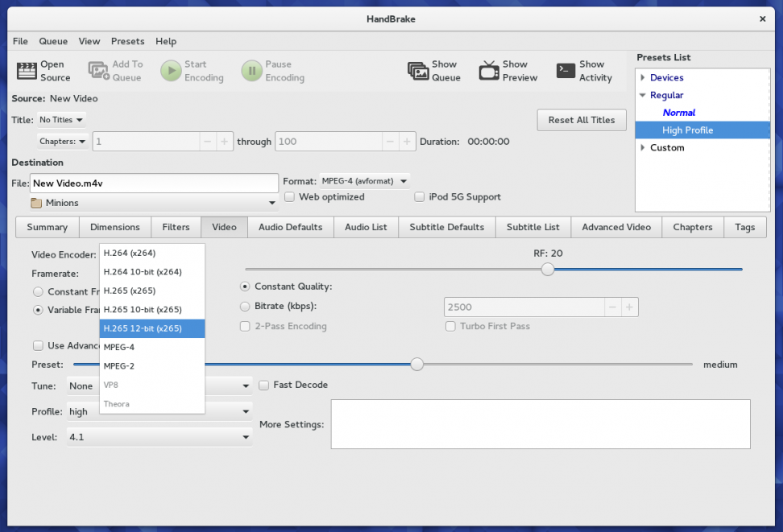
Task: Show the preview window
Action: coord(507,71)
